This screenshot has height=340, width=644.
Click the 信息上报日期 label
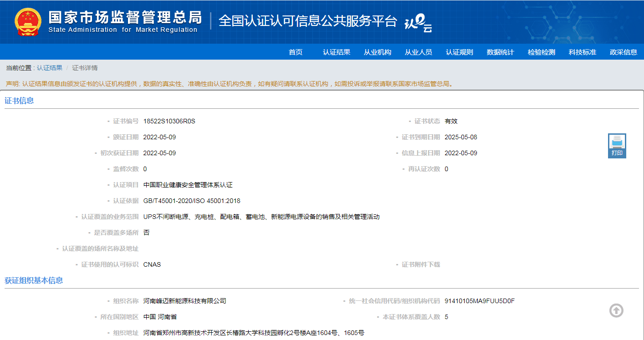point(421,153)
